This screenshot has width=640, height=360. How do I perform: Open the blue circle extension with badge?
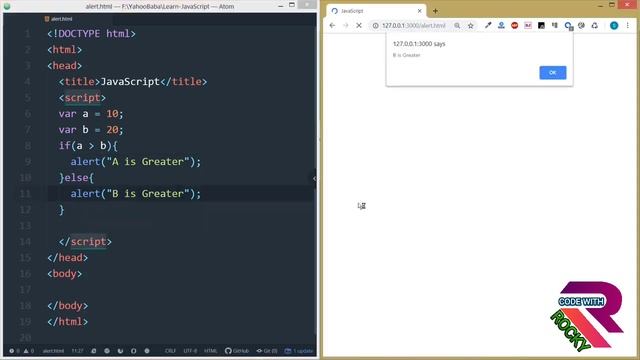coord(568,26)
